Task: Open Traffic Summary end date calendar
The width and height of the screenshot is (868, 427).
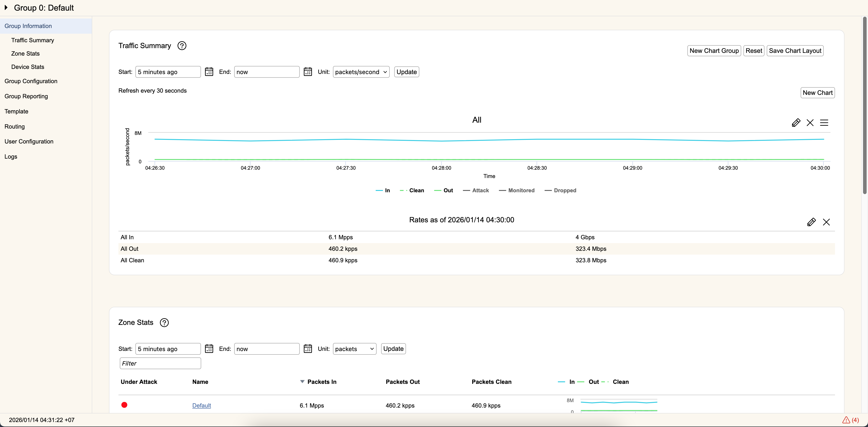Action: [308, 72]
